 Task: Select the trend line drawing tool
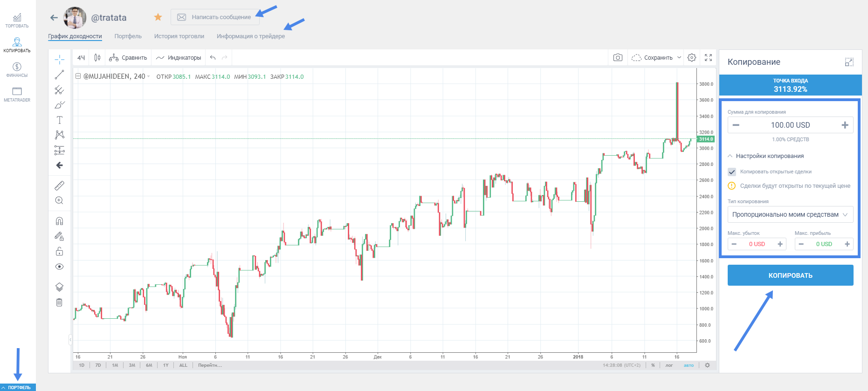(59, 75)
